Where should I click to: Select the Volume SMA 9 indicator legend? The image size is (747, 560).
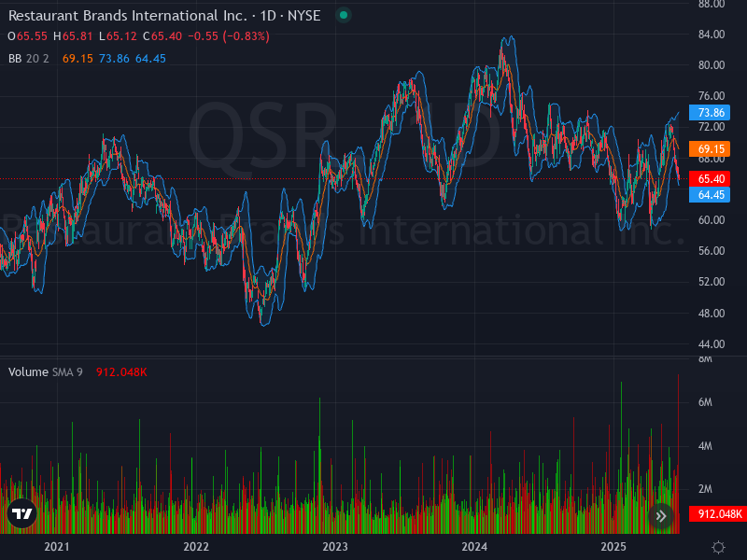tap(45, 371)
